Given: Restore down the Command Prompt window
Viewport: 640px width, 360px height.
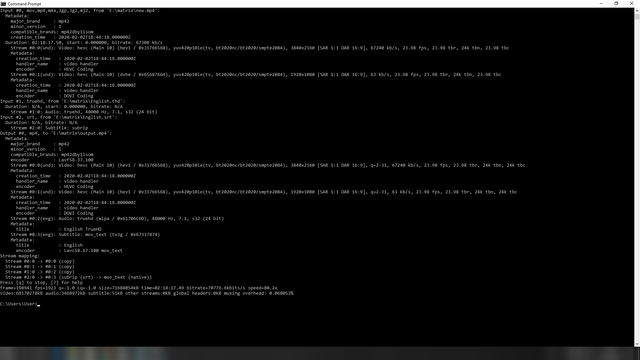Looking at the screenshot, I should click(616, 3).
